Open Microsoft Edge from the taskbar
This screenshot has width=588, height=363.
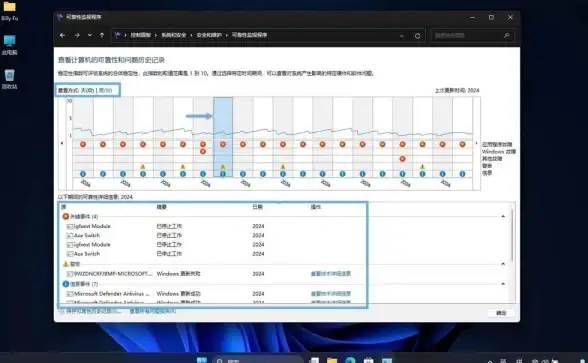pyautogui.click(x=350, y=360)
